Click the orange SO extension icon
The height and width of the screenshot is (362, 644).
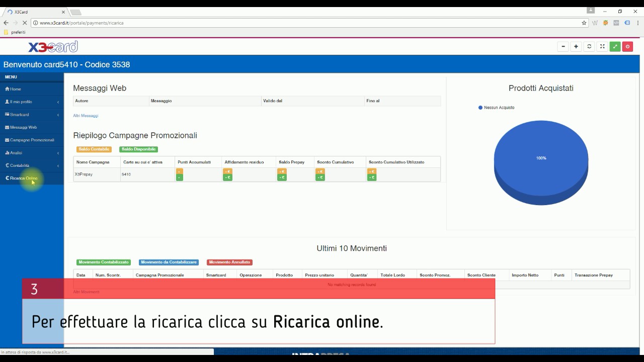[606, 23]
